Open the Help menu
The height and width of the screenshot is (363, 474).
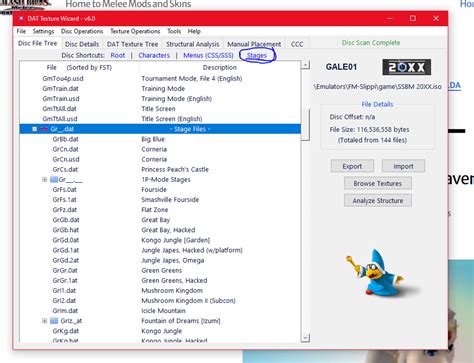pos(194,31)
